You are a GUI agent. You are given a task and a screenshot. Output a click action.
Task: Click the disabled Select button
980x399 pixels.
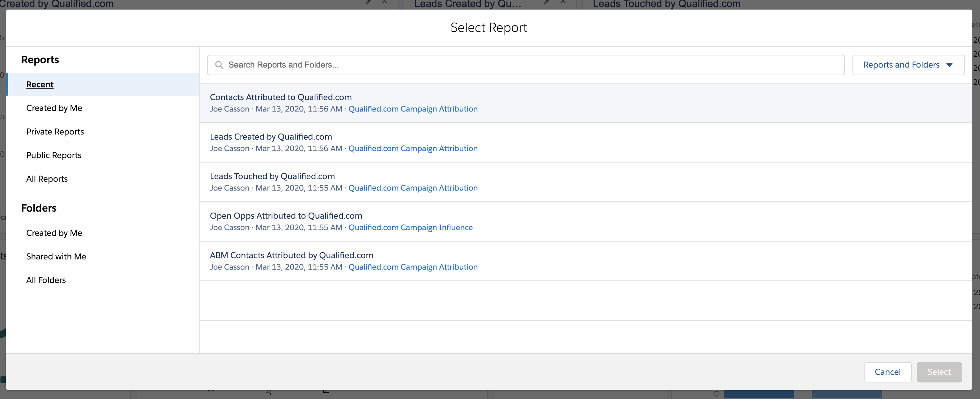[x=939, y=372]
